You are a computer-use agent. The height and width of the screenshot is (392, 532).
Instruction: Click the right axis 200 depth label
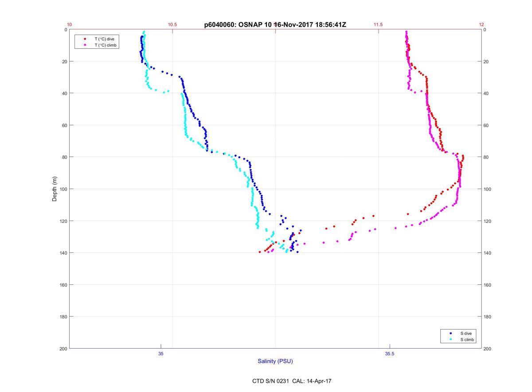[x=488, y=349]
